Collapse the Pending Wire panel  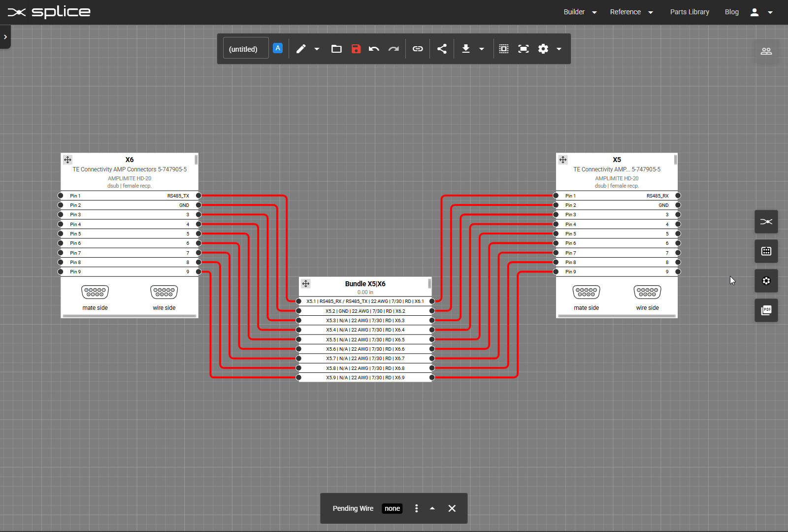coord(432,508)
